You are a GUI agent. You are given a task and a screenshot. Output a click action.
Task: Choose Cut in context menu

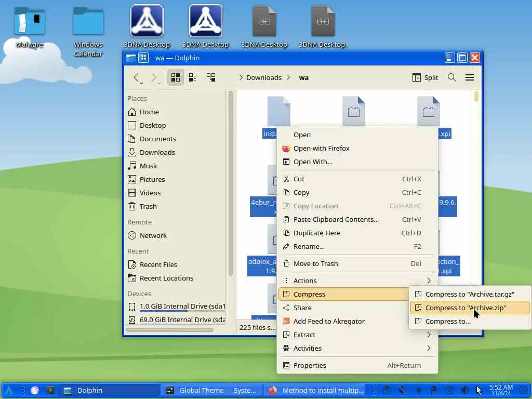click(357, 179)
